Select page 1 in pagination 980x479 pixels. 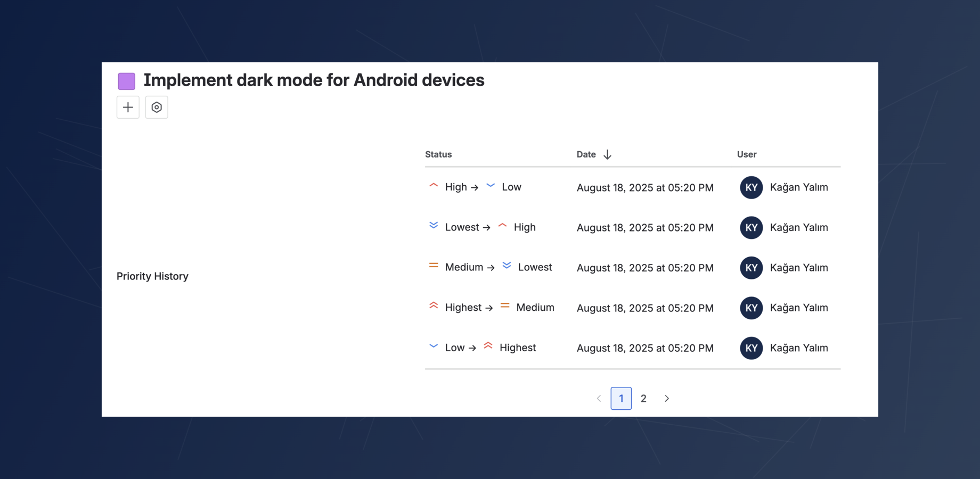(621, 399)
